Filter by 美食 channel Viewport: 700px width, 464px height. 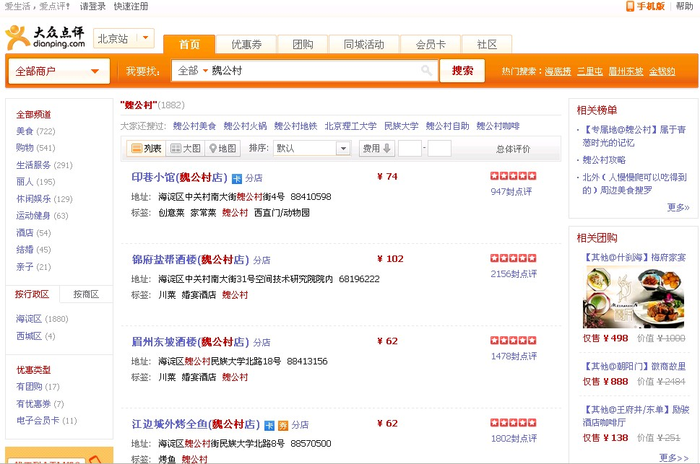[25, 131]
